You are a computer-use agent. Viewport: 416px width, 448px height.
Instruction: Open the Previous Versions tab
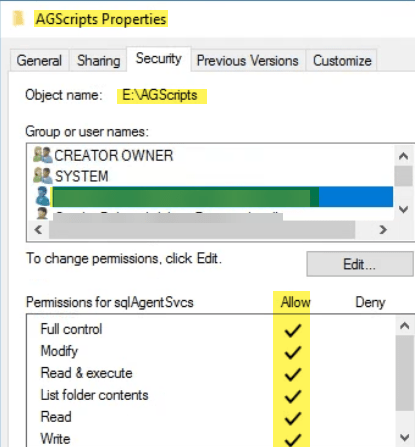point(248,61)
